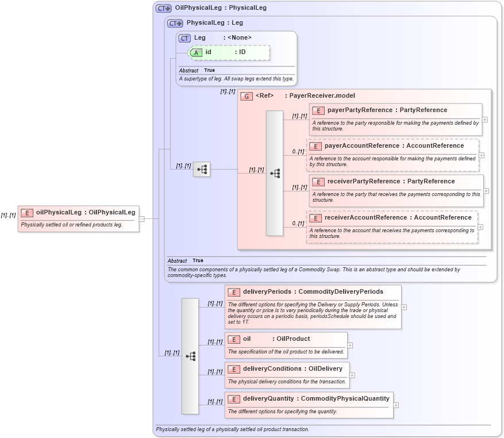504x438 pixels.
Task: Expand the deliveryPeriods element
Action: tap(404, 307)
